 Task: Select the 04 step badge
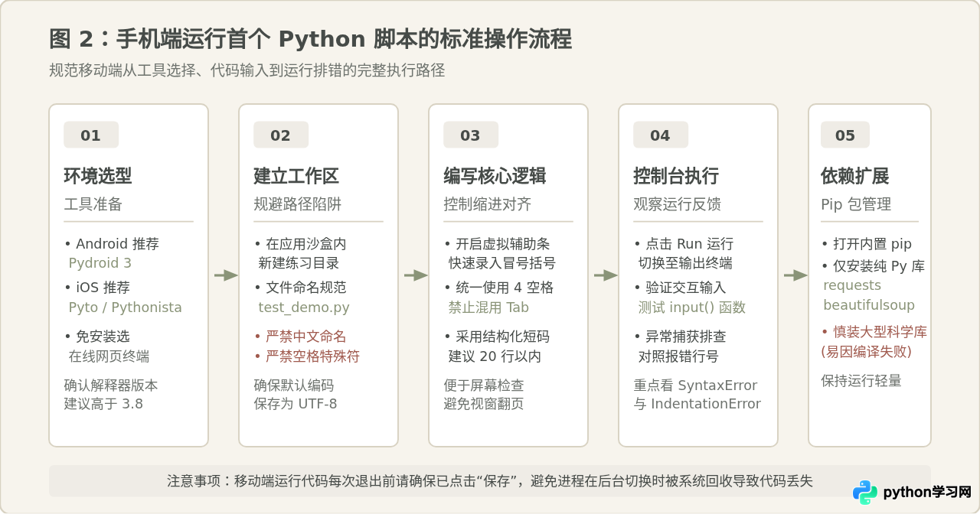click(661, 135)
